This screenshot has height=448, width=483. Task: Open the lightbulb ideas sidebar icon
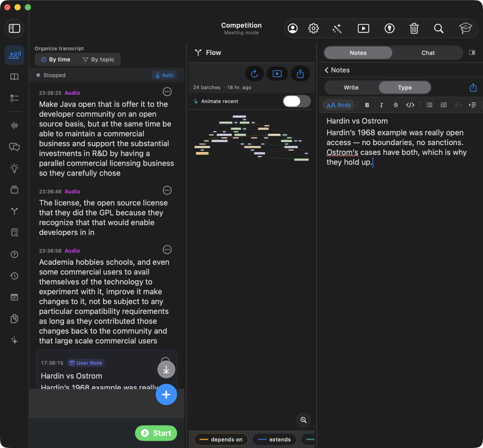pyautogui.click(x=14, y=168)
